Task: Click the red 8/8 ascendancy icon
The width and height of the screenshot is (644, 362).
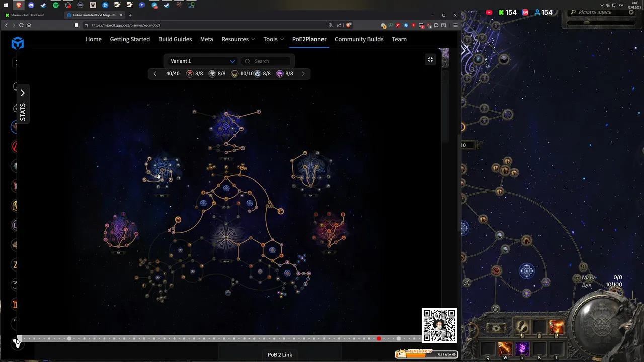Action: coord(190,74)
